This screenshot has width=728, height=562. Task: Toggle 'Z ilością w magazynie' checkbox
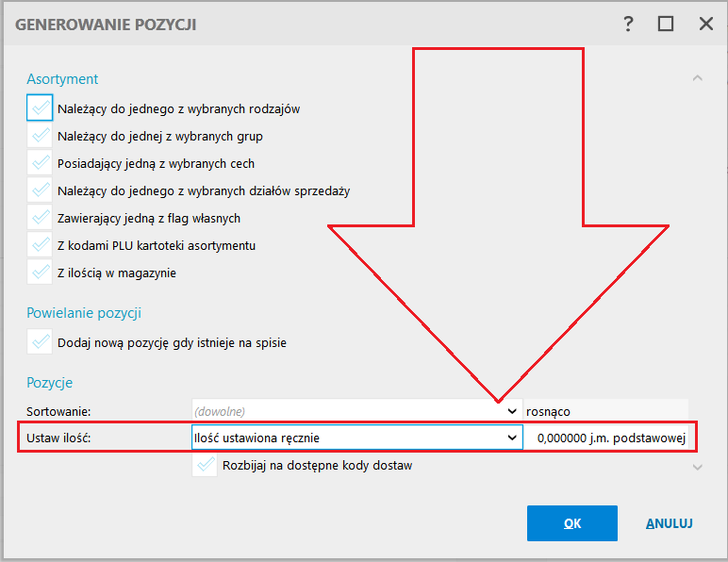40,273
